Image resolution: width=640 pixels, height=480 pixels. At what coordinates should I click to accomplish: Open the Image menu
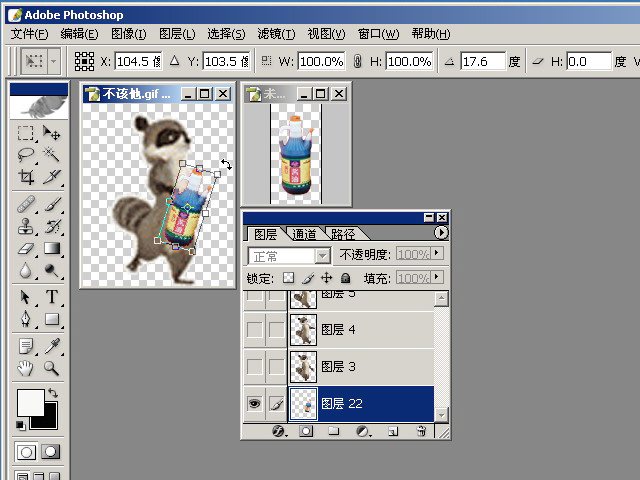(129, 33)
